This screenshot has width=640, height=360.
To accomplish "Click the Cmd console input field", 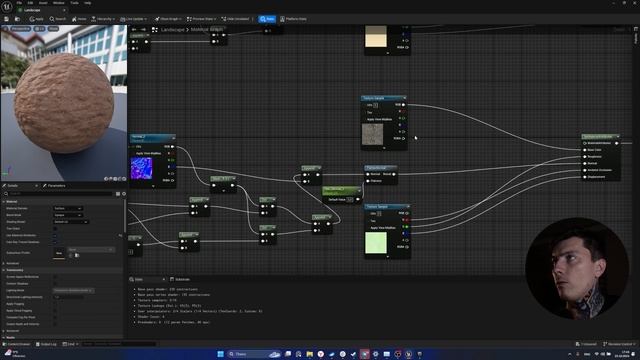I will pyautogui.click(x=118, y=344).
